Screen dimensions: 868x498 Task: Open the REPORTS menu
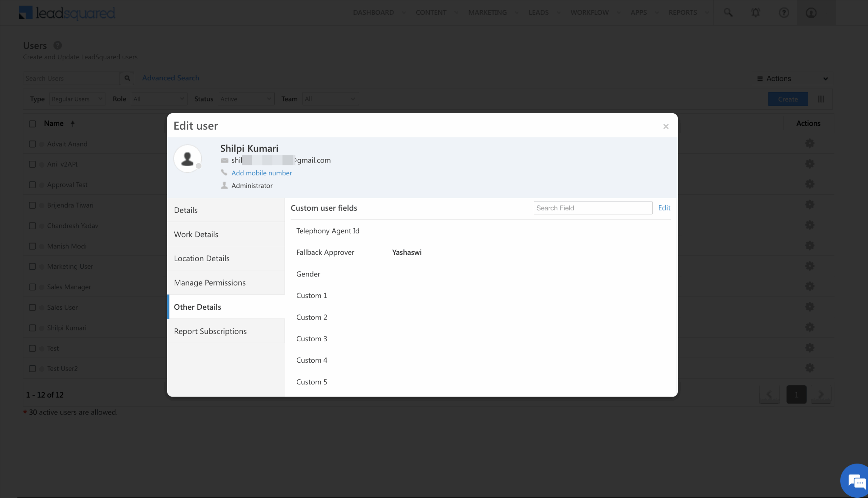(689, 12)
